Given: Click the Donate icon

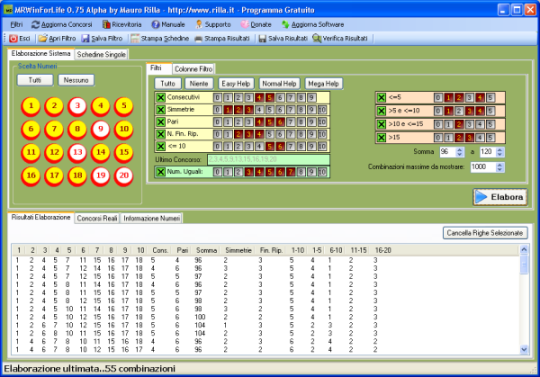Looking at the screenshot, I should tap(245, 24).
